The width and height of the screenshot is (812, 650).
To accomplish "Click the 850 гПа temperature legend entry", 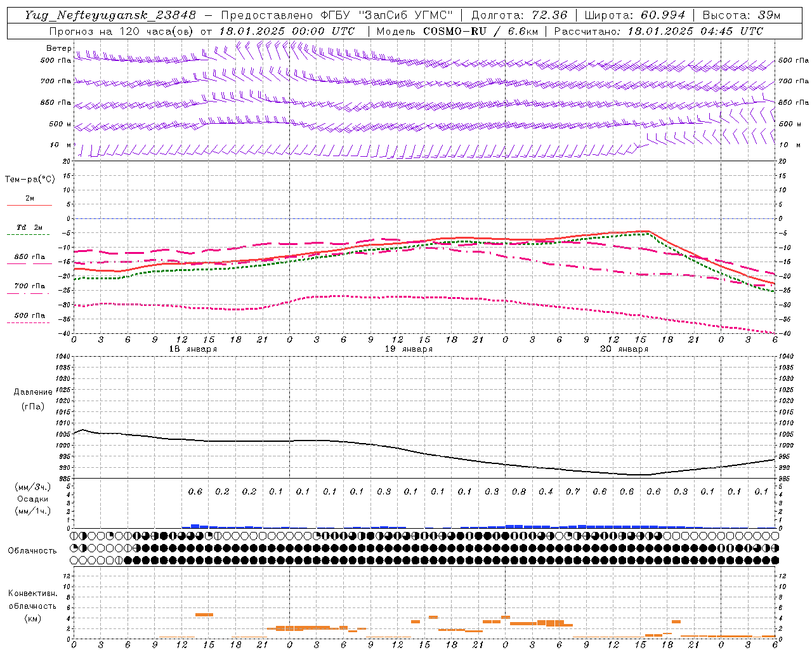I will (x=29, y=260).
